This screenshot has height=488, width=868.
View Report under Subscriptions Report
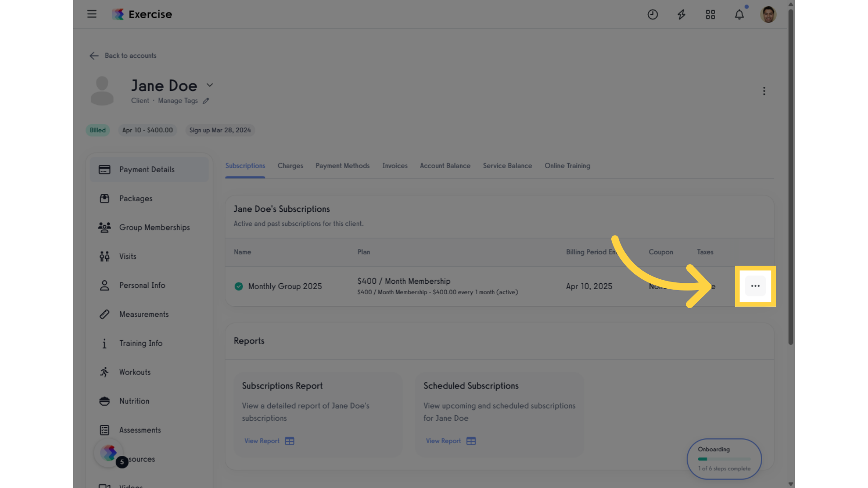[269, 441]
